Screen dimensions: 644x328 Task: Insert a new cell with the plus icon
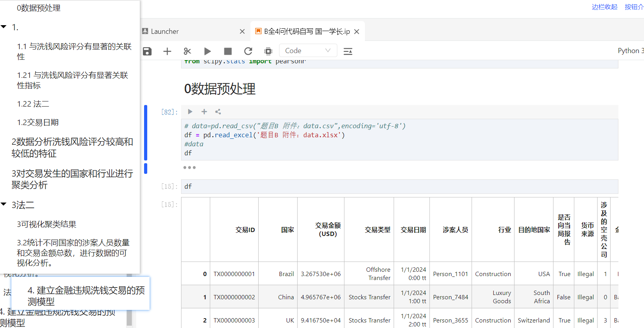(x=167, y=51)
